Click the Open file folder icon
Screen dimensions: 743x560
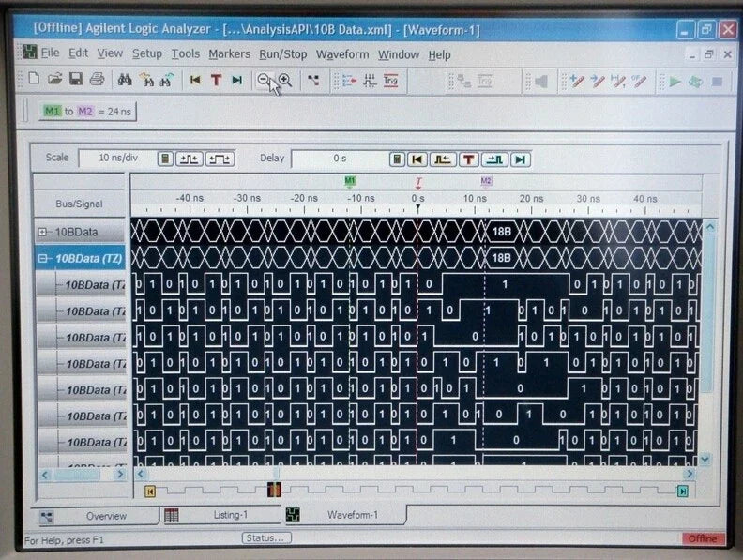click(55, 79)
